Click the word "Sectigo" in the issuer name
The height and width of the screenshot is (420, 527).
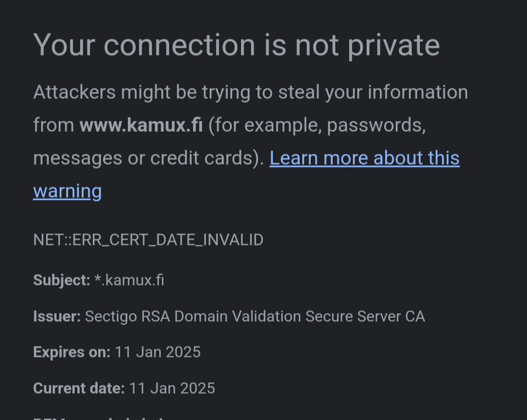pyautogui.click(x=110, y=316)
